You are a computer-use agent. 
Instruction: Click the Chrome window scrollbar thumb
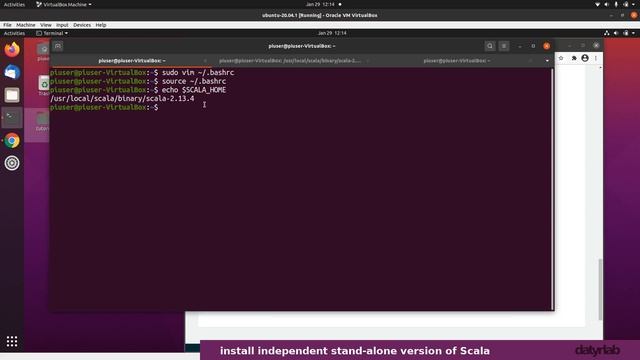[x=600, y=289]
